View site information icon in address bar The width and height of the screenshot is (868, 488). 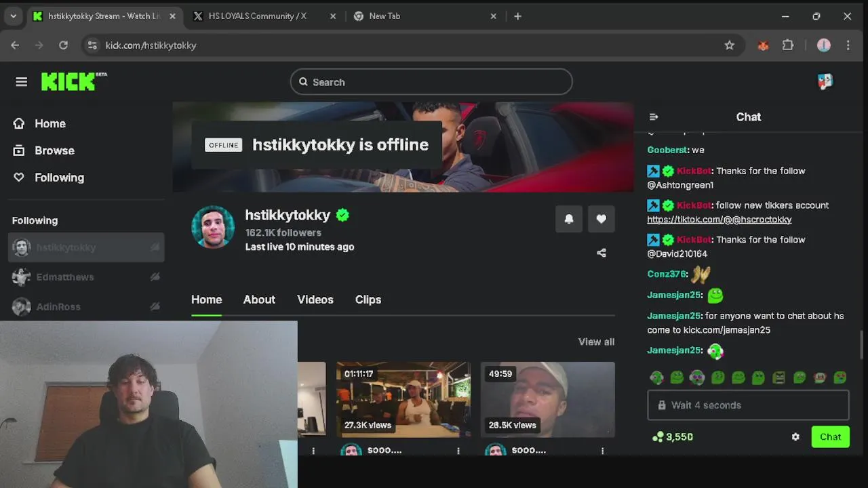93,45
